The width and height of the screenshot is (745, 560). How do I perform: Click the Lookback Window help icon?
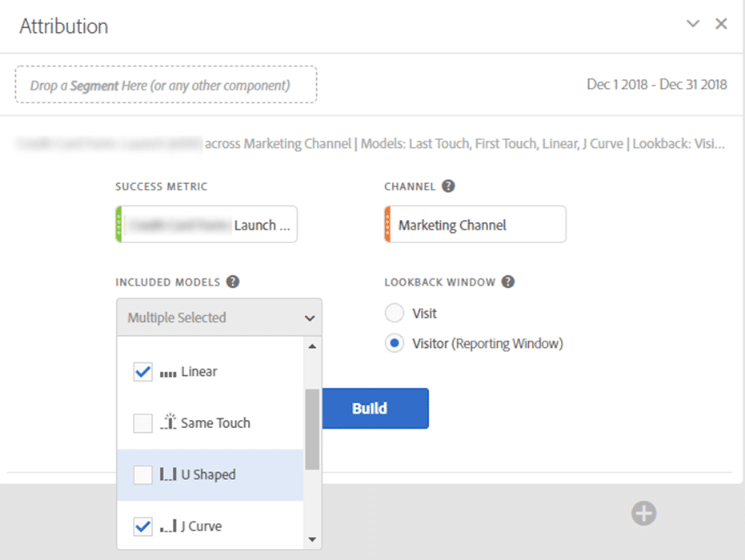coord(507,282)
